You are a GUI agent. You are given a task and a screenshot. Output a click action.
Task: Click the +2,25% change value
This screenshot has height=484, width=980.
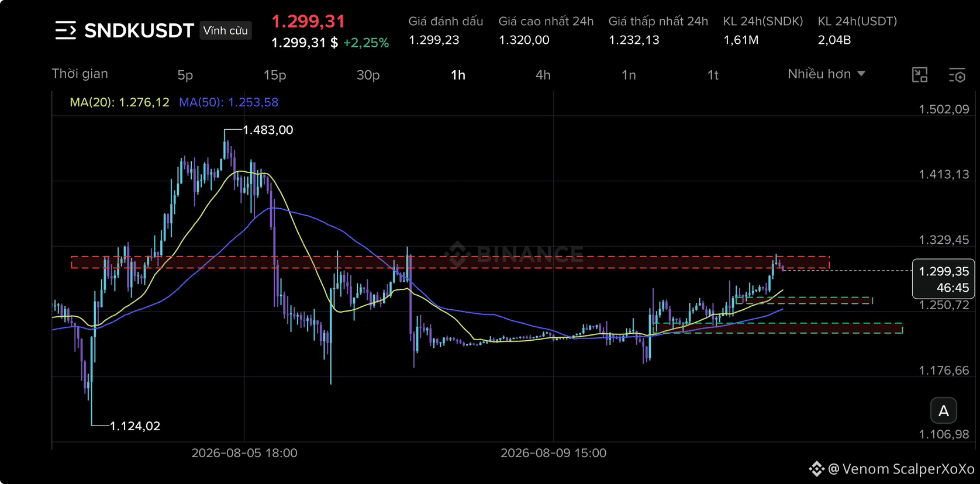tap(366, 43)
